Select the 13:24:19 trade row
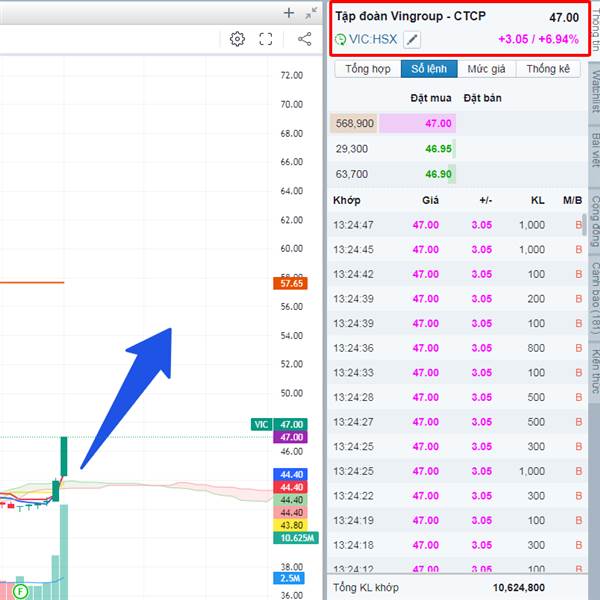Viewport: 600px width, 600px height. pyautogui.click(x=457, y=520)
